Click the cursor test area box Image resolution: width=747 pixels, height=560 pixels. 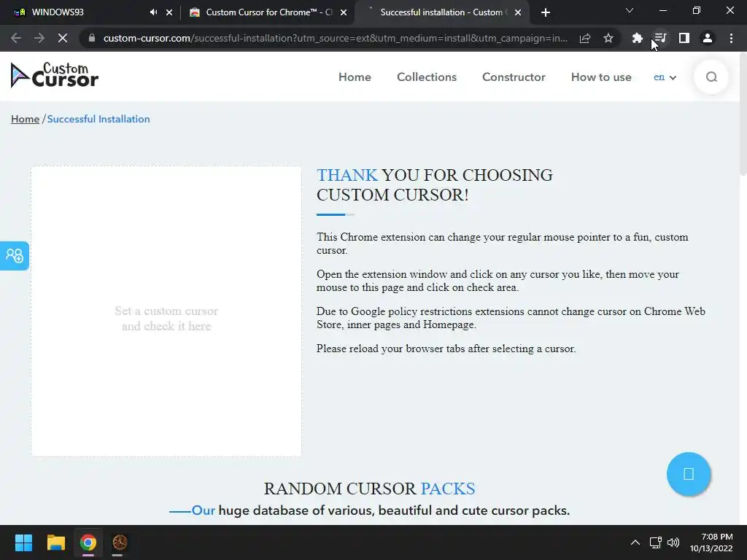[x=166, y=311]
